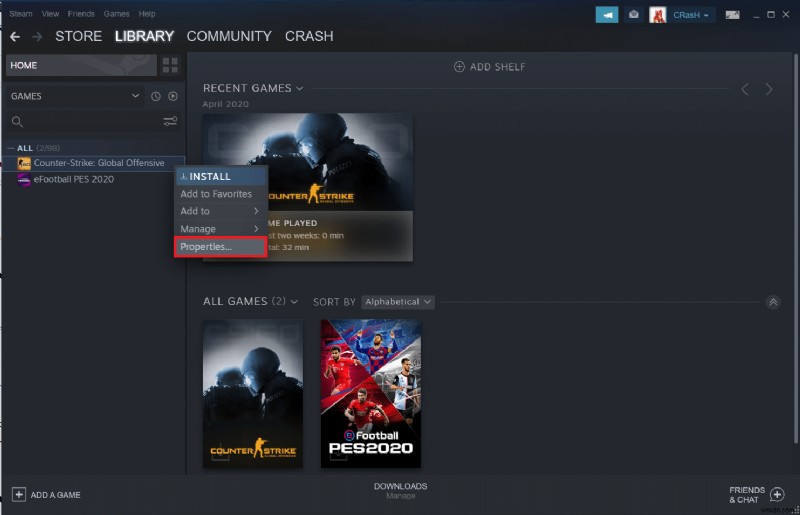Click the back navigation arrow

click(x=15, y=37)
